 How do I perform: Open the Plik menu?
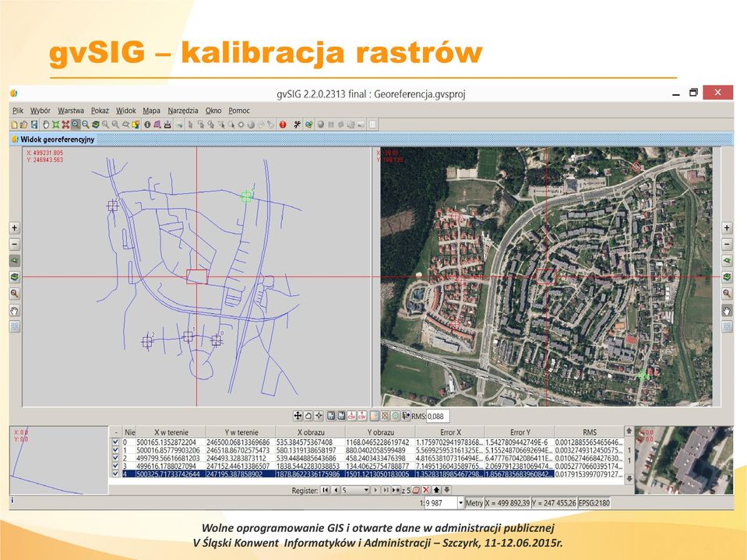point(18,111)
